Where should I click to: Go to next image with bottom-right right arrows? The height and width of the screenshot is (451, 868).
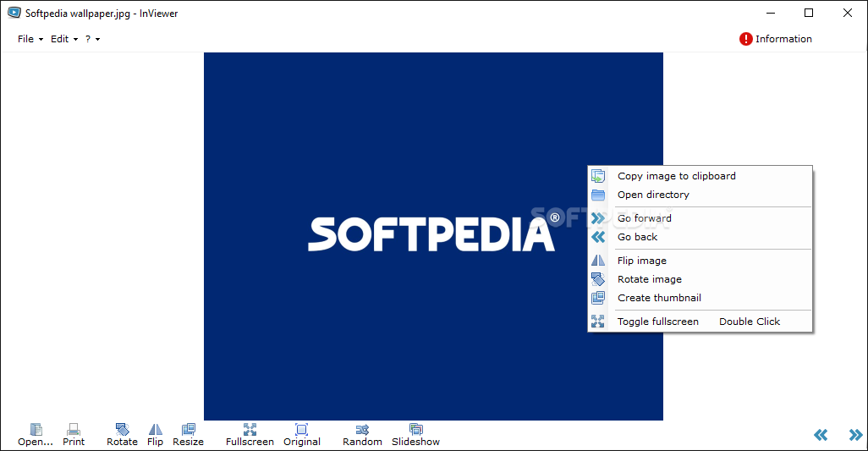[x=855, y=435]
